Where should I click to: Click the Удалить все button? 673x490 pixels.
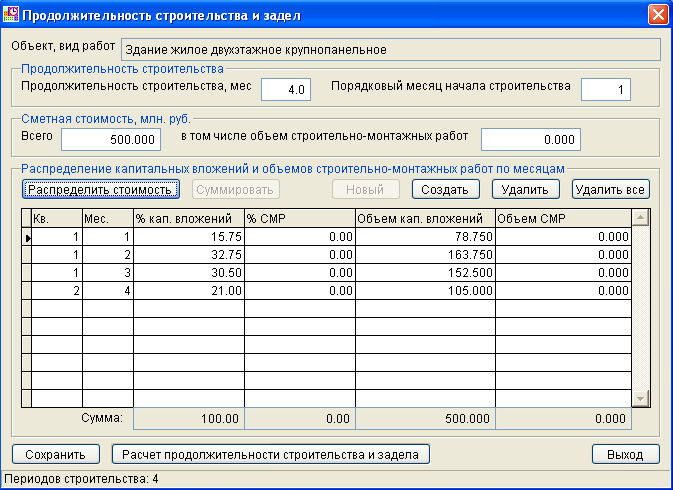(x=610, y=189)
